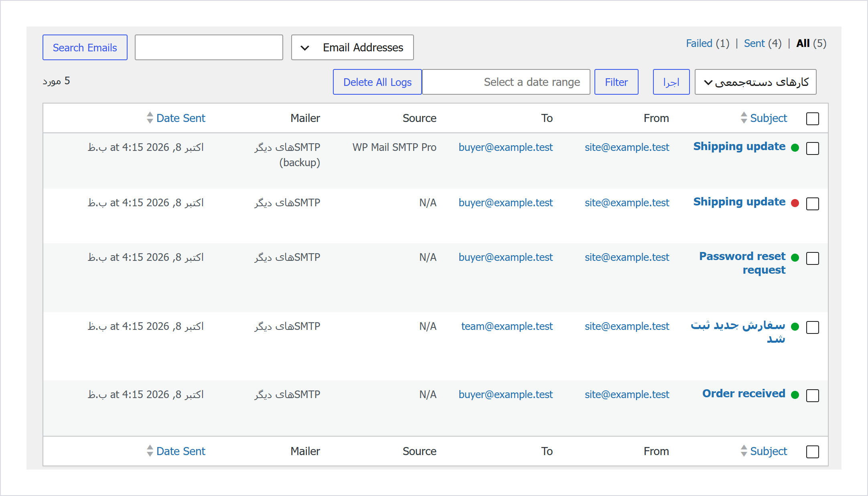Check the Order received row checkbox

[x=813, y=396]
